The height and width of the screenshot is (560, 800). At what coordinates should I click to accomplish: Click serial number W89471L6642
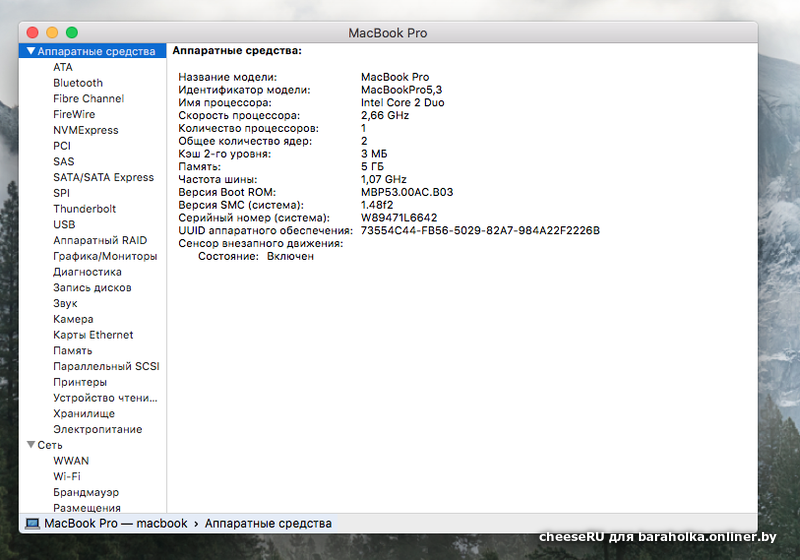tap(399, 217)
